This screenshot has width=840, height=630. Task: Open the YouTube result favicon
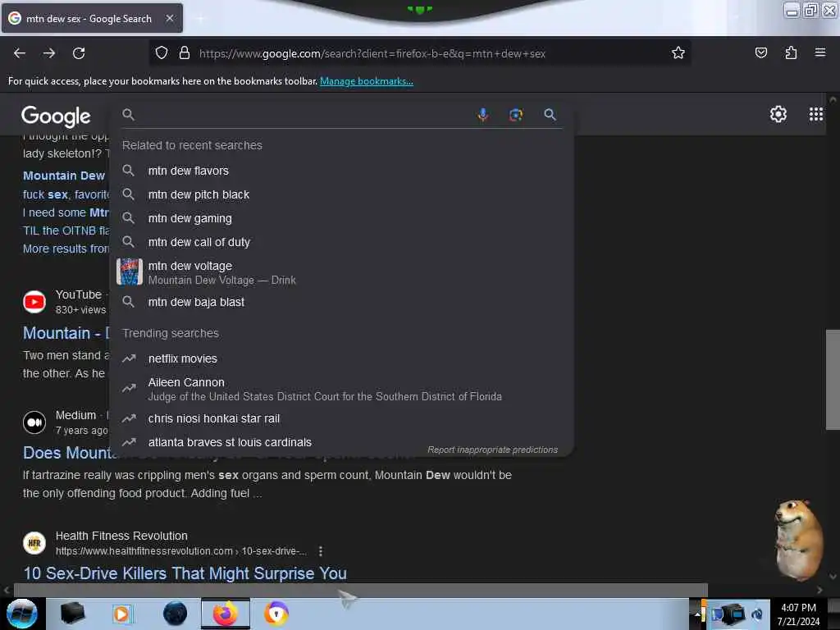tap(34, 302)
